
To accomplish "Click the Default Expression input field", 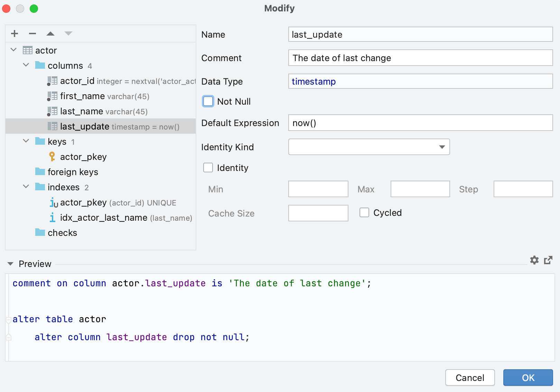I will [x=420, y=123].
